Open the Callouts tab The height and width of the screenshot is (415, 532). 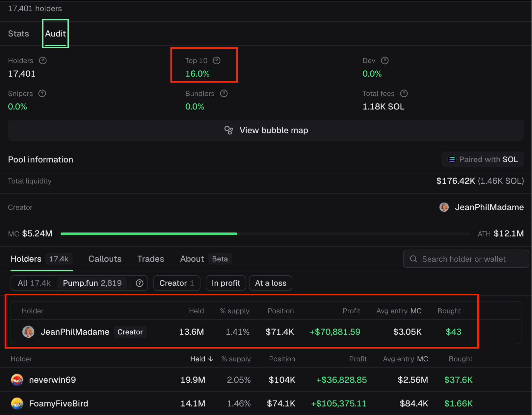(105, 259)
